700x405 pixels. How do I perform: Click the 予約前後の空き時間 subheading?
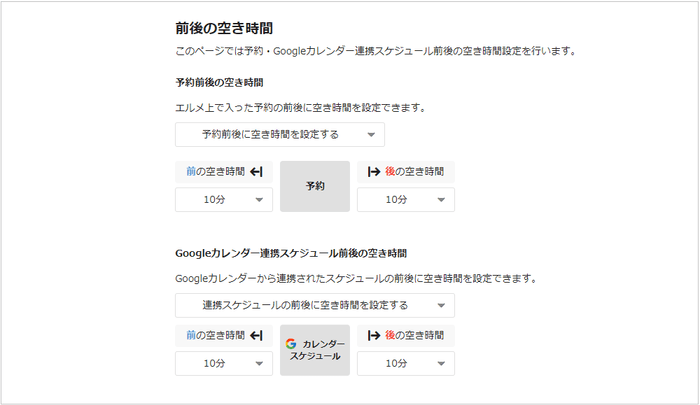(x=218, y=82)
